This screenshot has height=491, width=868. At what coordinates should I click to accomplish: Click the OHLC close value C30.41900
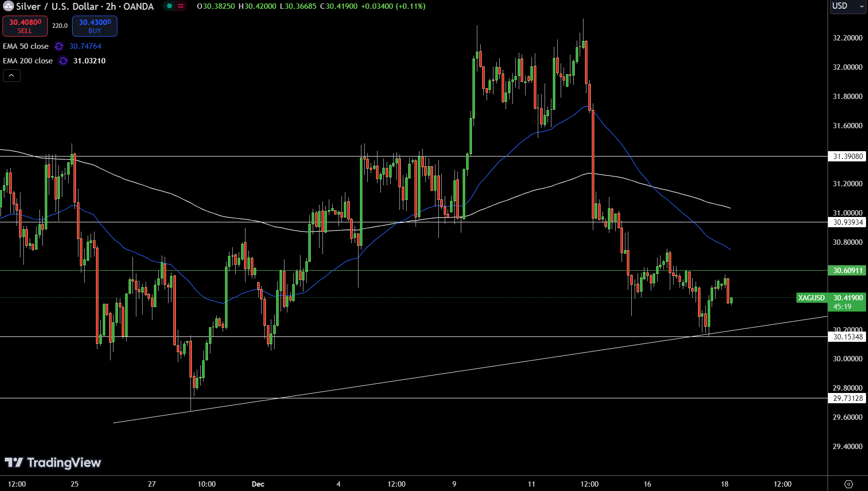(x=339, y=6)
